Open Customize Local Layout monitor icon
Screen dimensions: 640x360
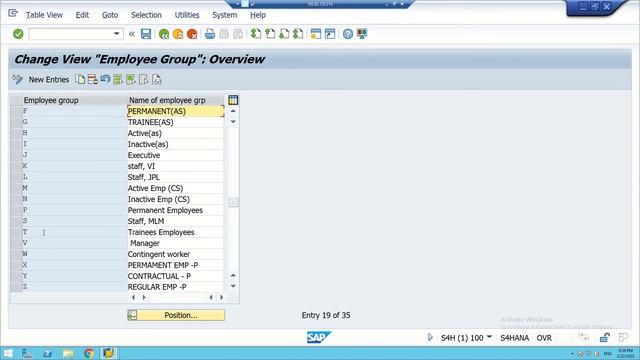pos(362,34)
